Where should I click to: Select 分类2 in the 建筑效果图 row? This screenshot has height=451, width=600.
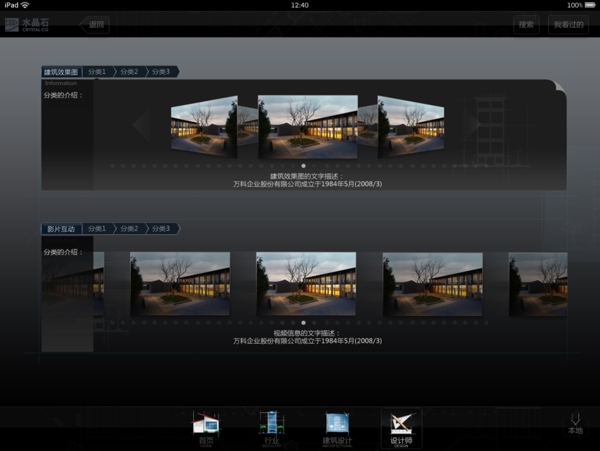[x=129, y=72]
